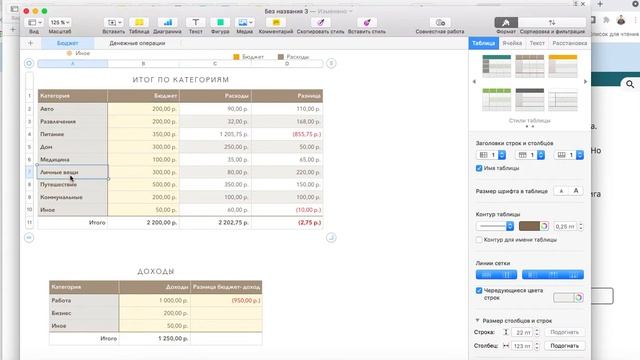640x360 pixels.
Task: Enable Контур для имени таблицы checkbox
Action: 479,240
